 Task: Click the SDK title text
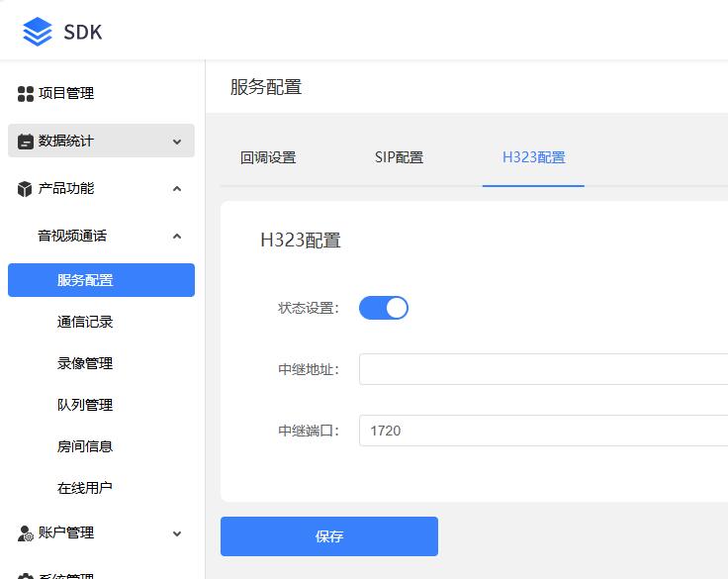pyautogui.click(x=83, y=32)
